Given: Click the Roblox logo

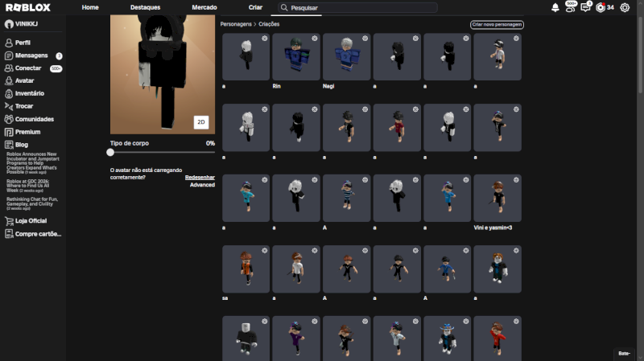Looking at the screenshot, I should click(28, 7).
